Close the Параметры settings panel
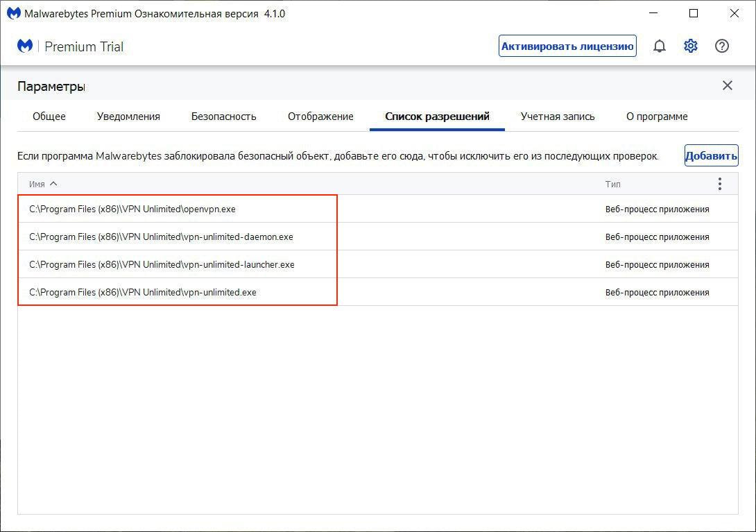Viewport: 756px width, 532px height. click(727, 85)
